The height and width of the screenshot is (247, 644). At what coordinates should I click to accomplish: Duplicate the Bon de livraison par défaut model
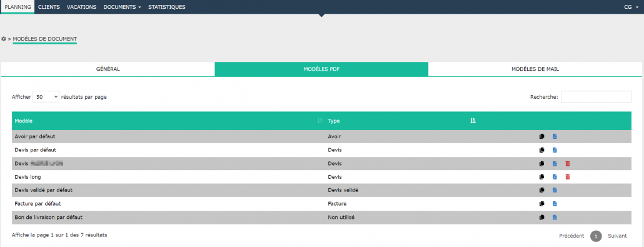(541, 217)
